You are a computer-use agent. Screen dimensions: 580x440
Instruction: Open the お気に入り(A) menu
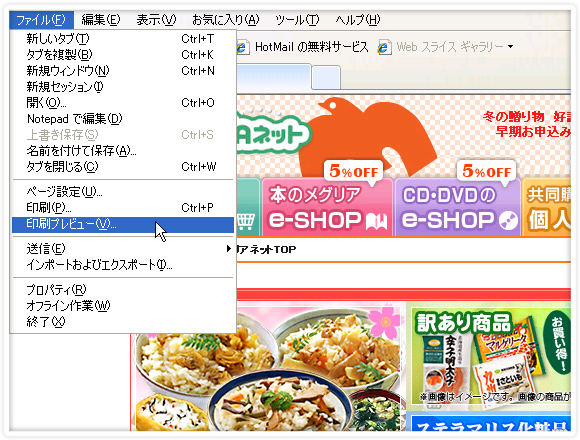226,20
